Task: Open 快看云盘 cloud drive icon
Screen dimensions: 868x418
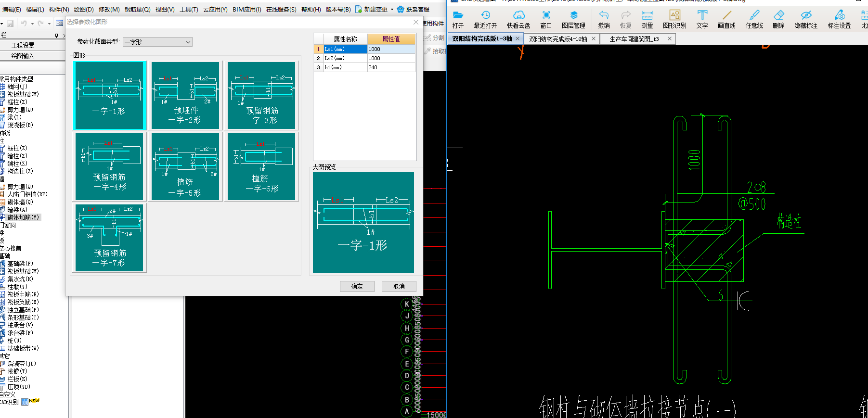Action: click(x=518, y=19)
